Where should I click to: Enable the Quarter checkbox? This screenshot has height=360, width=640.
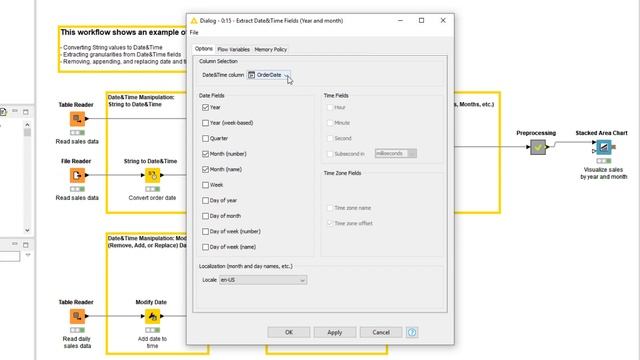pyautogui.click(x=205, y=138)
